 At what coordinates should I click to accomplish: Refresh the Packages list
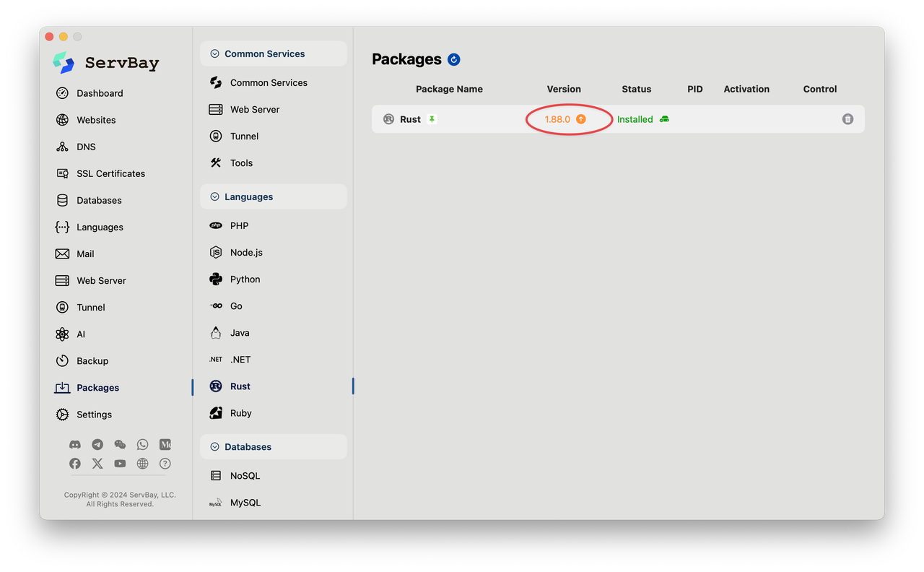click(x=454, y=59)
